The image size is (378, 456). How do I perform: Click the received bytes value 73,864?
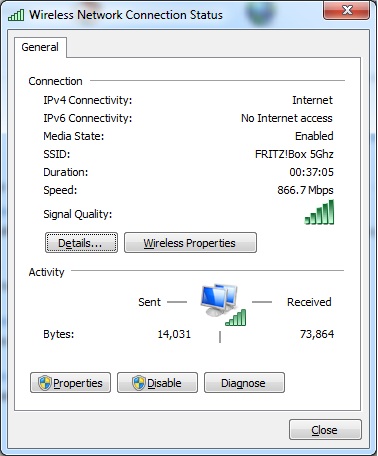(317, 334)
